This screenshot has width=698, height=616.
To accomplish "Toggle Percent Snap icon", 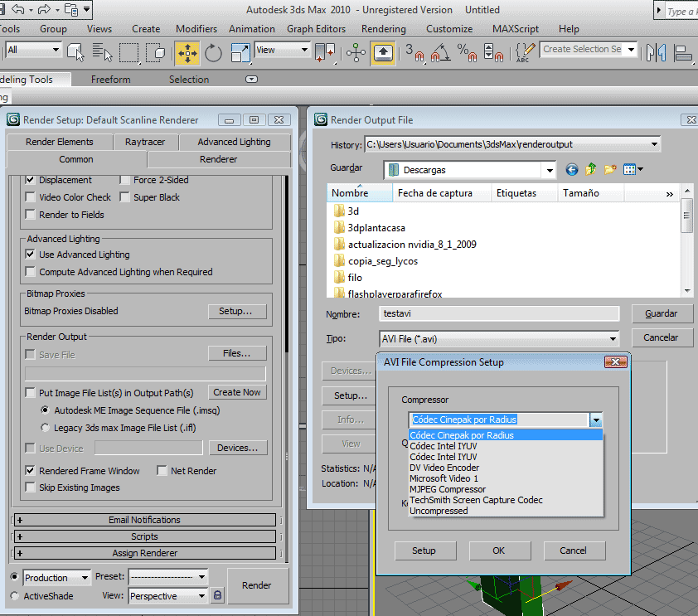I will 467,52.
